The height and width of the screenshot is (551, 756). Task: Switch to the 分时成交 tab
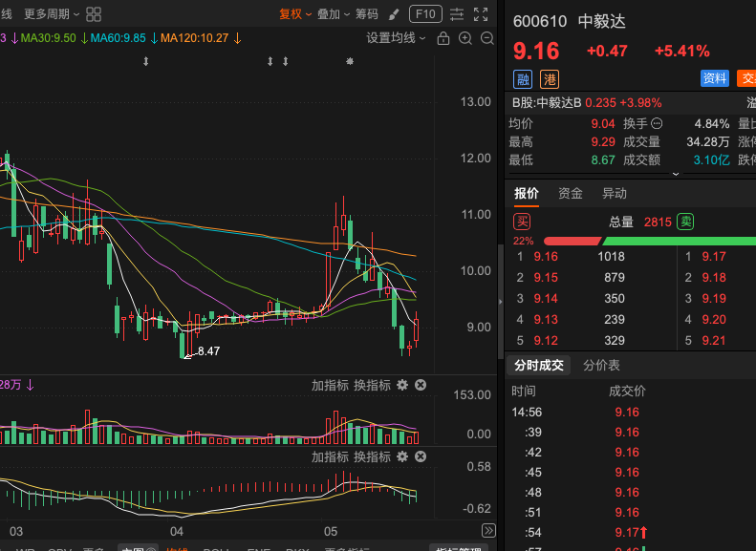[538, 366]
